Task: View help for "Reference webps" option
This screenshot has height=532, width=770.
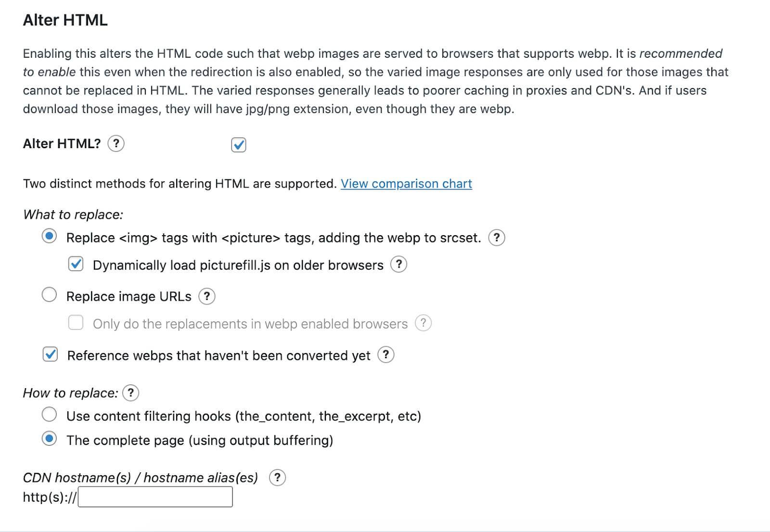Action: 385,355
